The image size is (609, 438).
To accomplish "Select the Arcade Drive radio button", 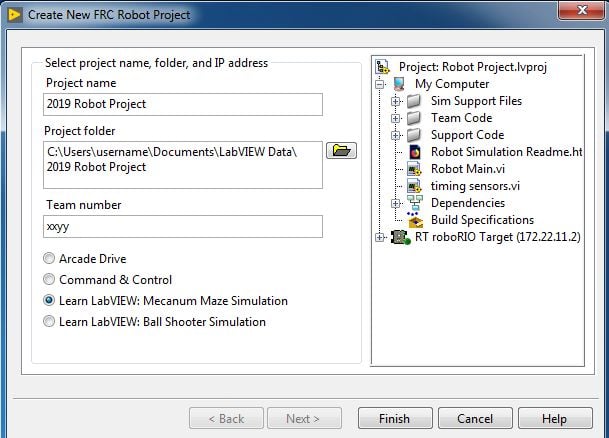I will pos(49,258).
